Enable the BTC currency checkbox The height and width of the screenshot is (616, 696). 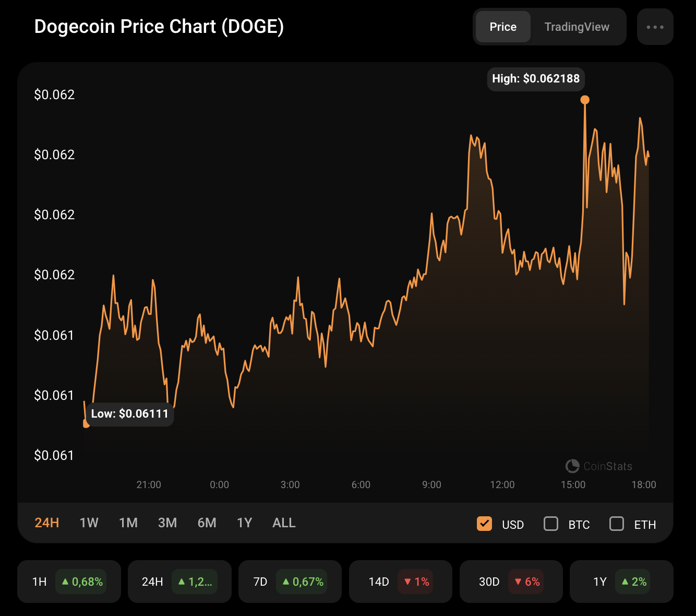point(551,524)
